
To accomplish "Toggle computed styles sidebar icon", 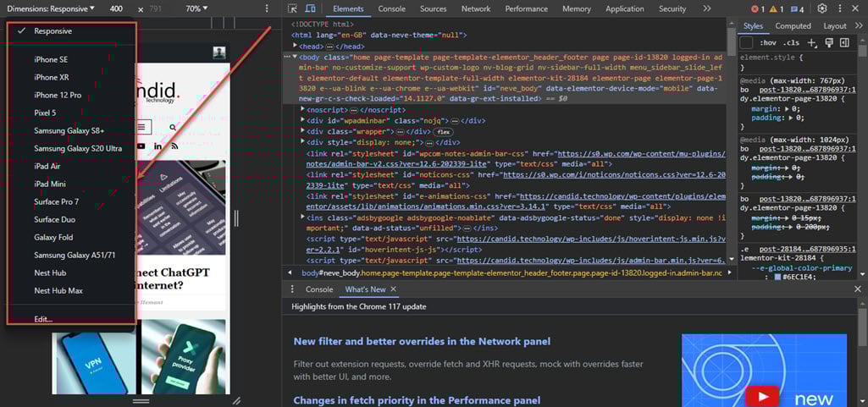I will (844, 42).
